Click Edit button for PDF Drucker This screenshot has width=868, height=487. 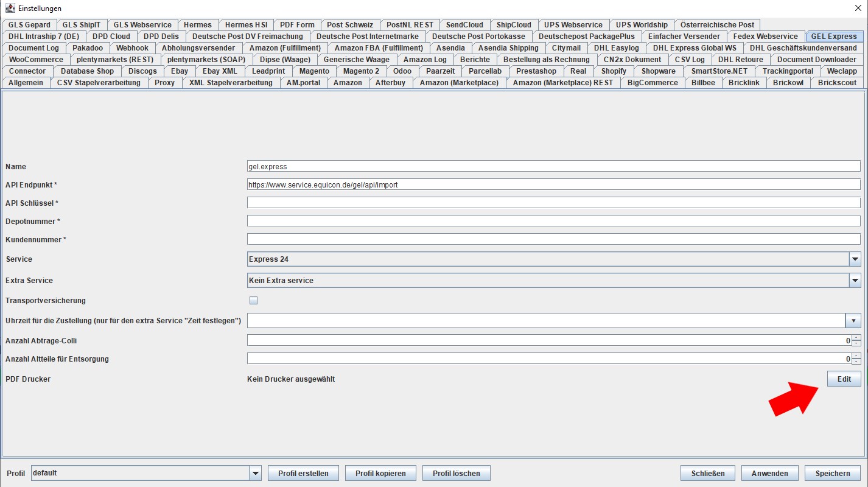(844, 379)
